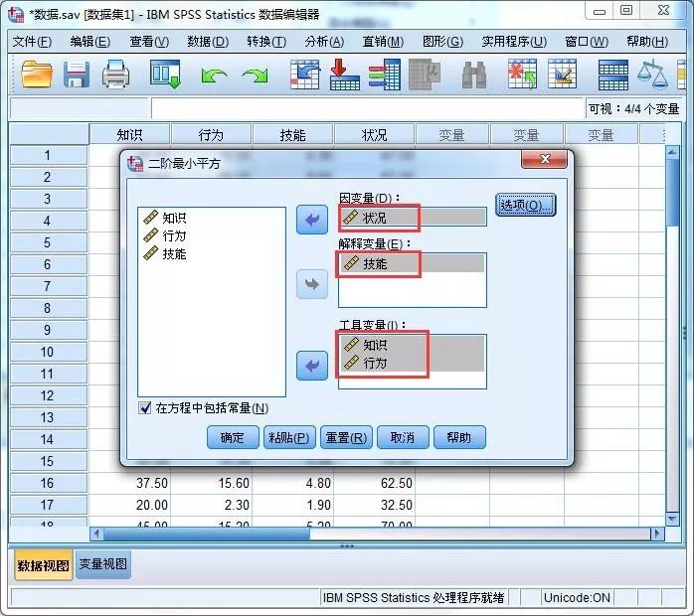Click the Insert variable icon
Viewport: 694px width, 616px height.
tap(562, 75)
